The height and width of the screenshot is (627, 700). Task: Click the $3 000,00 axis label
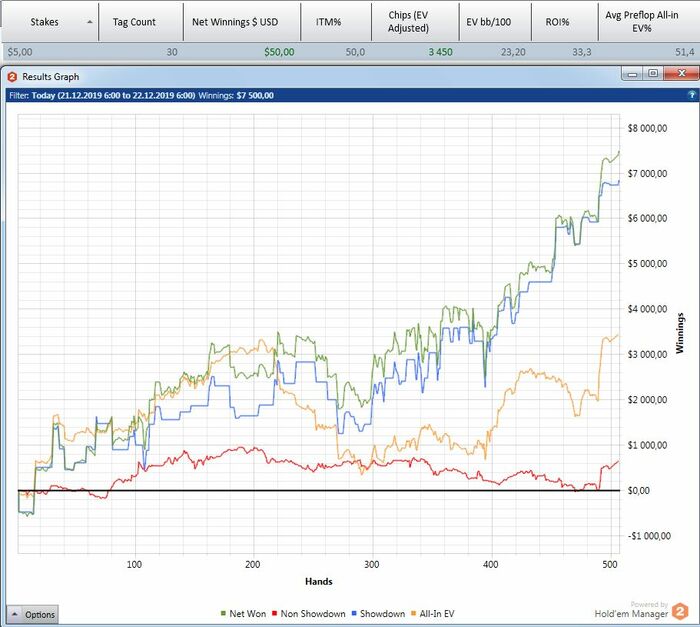[x=647, y=355]
